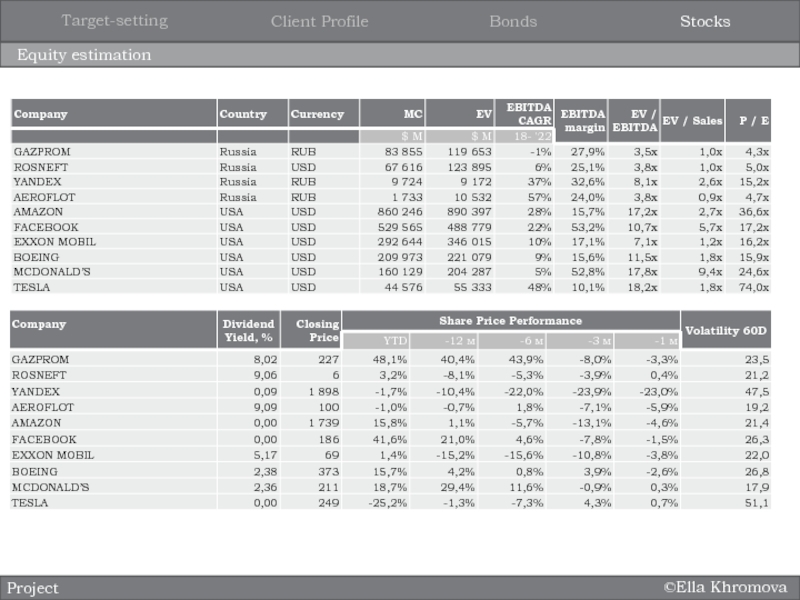
Task: Click the Share Price Performance header
Action: [x=510, y=321]
